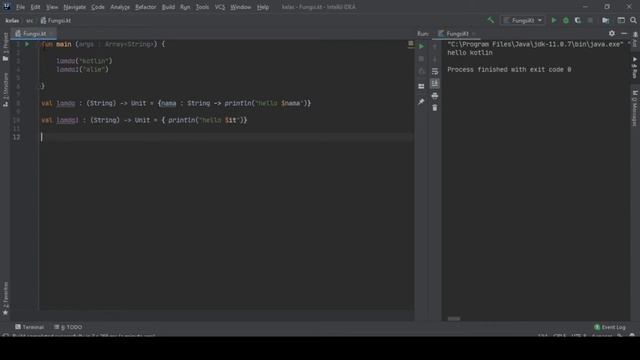Run FungsiKt with the top toolbar play button
Image resolution: width=640 pixels, height=360 pixels.
tap(553, 20)
